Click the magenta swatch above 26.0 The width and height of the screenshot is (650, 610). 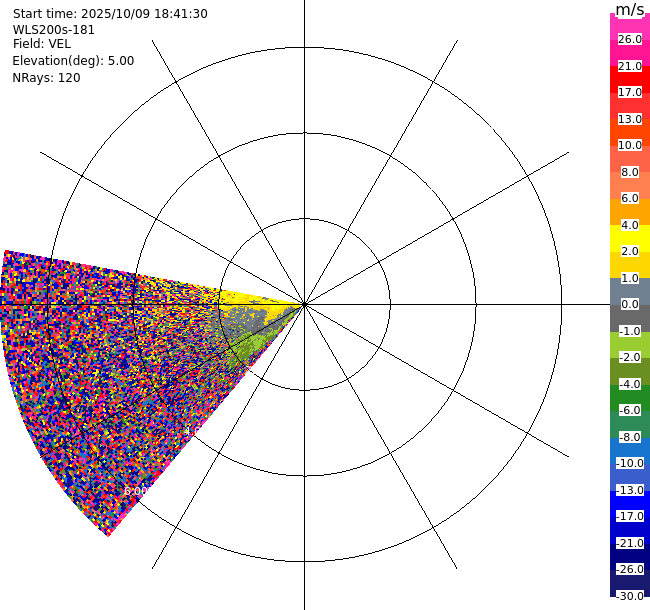coord(629,26)
